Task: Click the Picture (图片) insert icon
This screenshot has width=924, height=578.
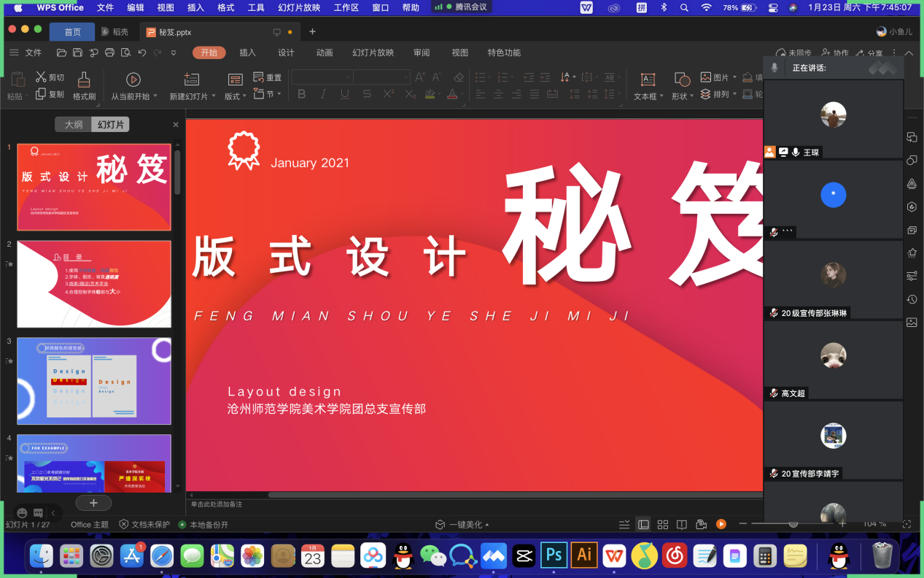Action: coord(706,77)
